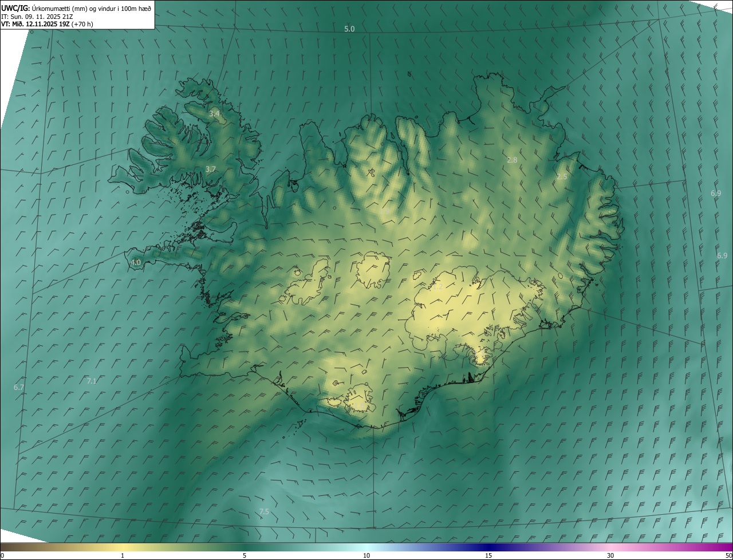
Task: Click the colorbar tick label 30
Action: pyautogui.click(x=610, y=556)
